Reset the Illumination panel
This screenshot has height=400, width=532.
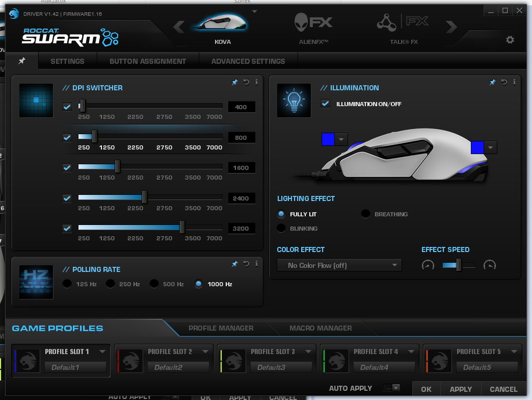(x=504, y=82)
